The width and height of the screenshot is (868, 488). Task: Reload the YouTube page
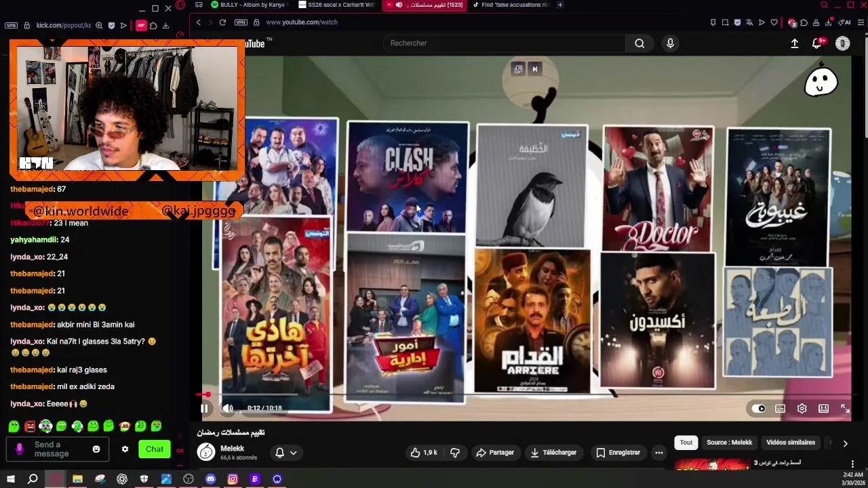click(222, 22)
